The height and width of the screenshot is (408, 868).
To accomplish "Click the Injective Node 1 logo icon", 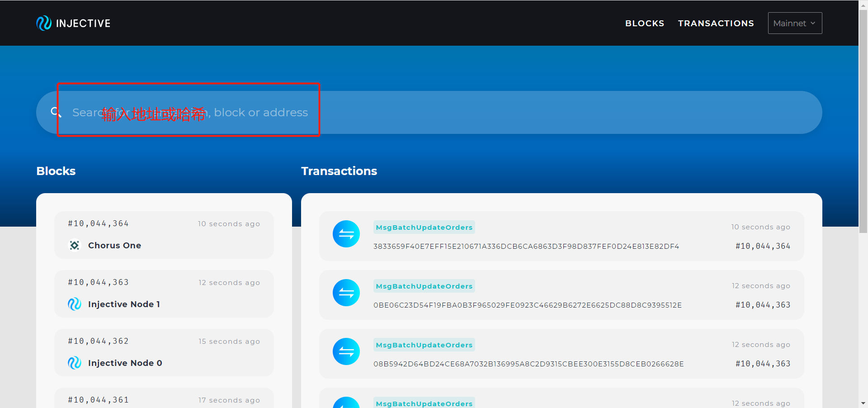I will 75,304.
